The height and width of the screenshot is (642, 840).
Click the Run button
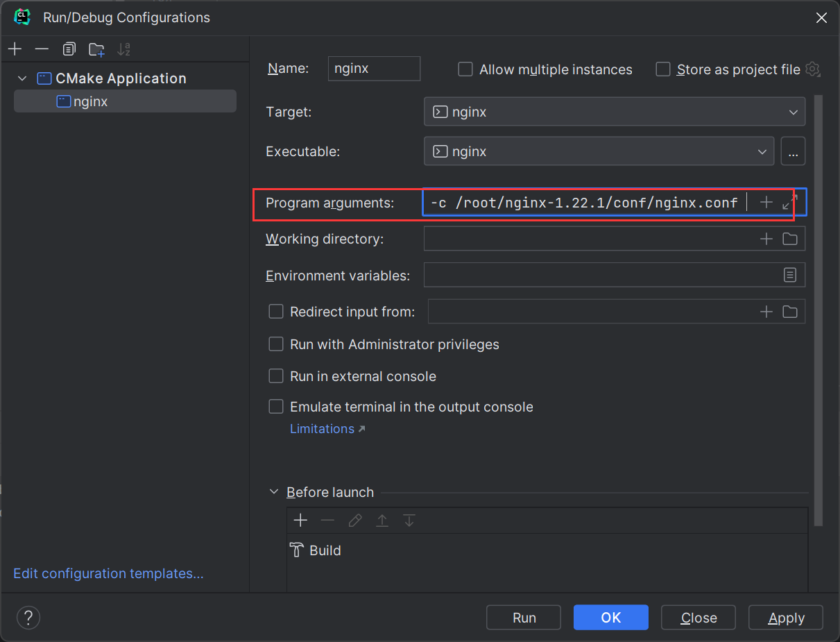point(524,618)
